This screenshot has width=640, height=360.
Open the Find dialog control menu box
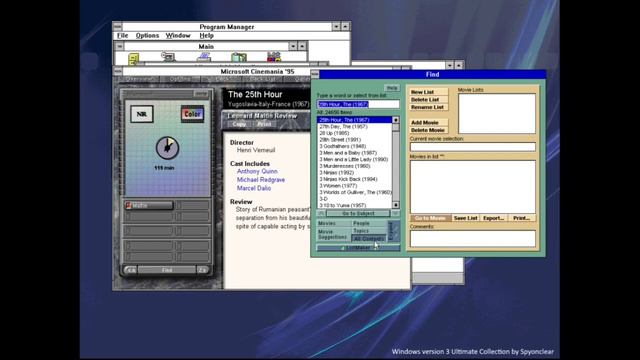point(315,74)
